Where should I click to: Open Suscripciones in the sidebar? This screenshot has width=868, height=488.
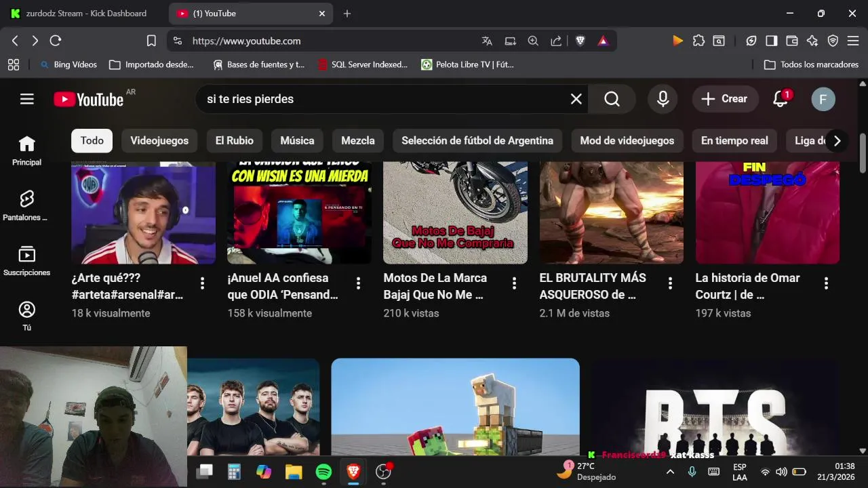point(27,260)
